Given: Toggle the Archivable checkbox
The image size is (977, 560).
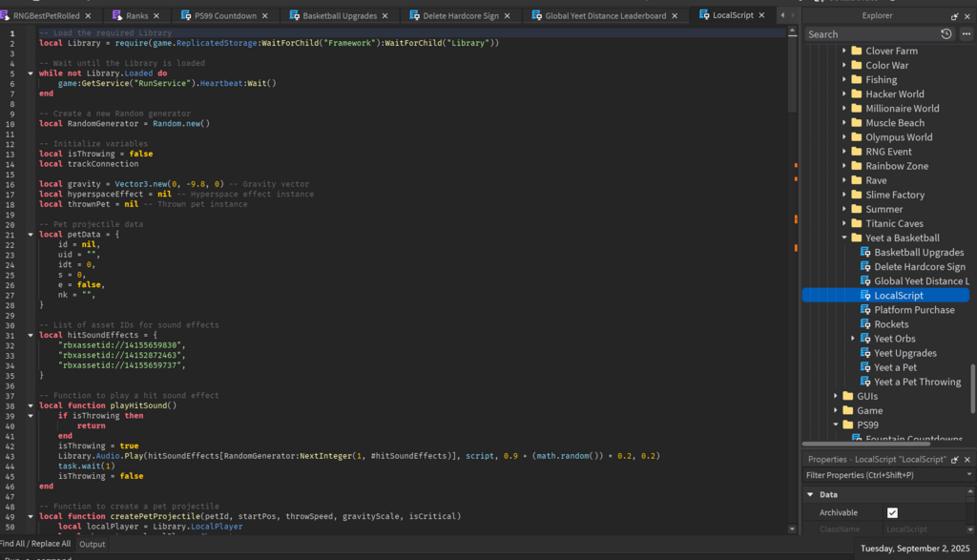Looking at the screenshot, I should [892, 513].
